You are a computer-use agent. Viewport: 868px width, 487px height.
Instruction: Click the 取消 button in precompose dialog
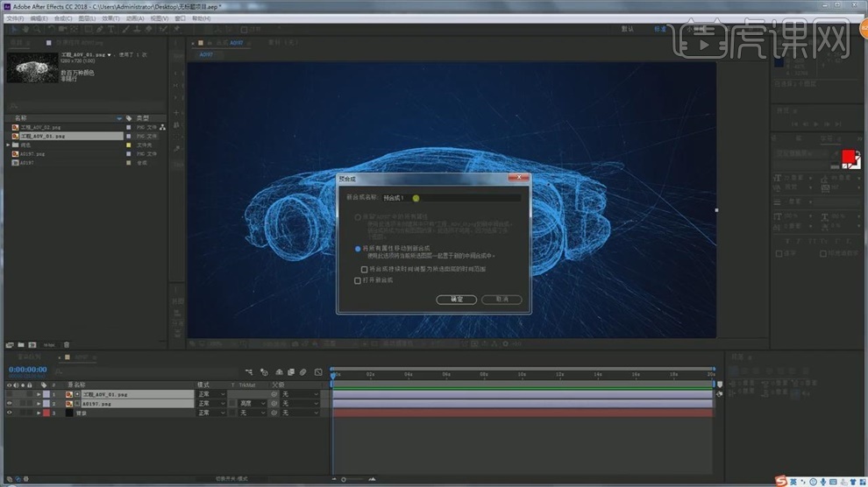502,299
